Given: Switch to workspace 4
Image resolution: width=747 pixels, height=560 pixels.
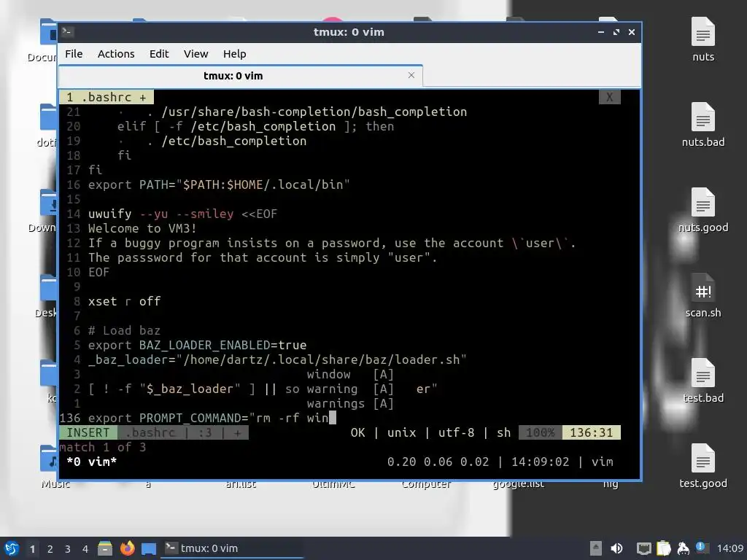Looking at the screenshot, I should pos(85,549).
